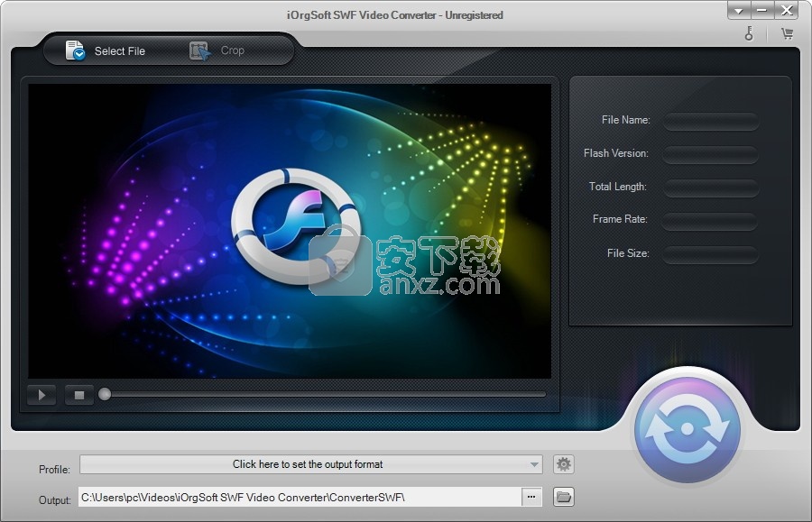812x522 pixels.
Task: Click the register key icon
Action: [749, 33]
